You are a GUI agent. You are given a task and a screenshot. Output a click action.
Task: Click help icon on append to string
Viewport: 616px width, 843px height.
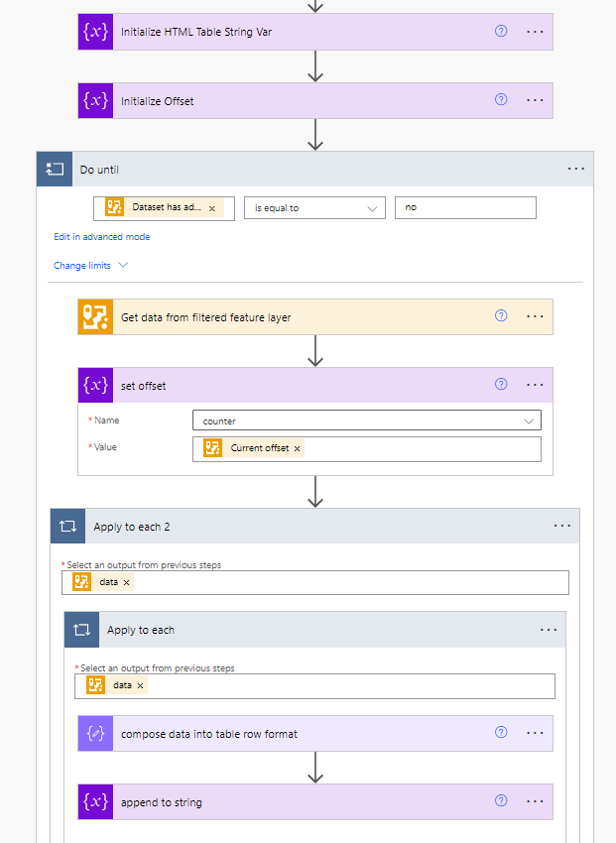(x=501, y=801)
